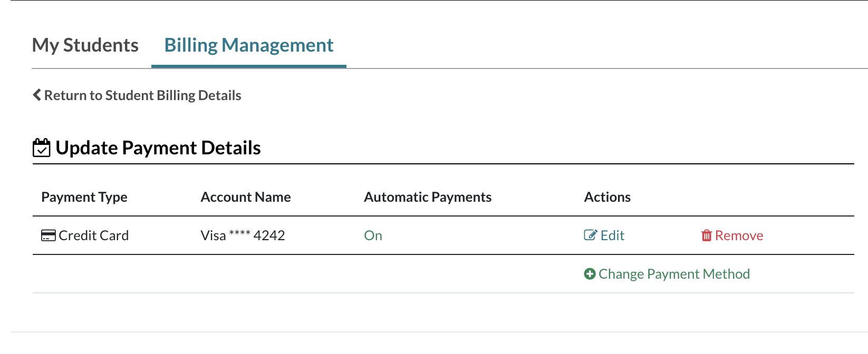
Task: Click the Account Name column header
Action: pyautogui.click(x=246, y=197)
